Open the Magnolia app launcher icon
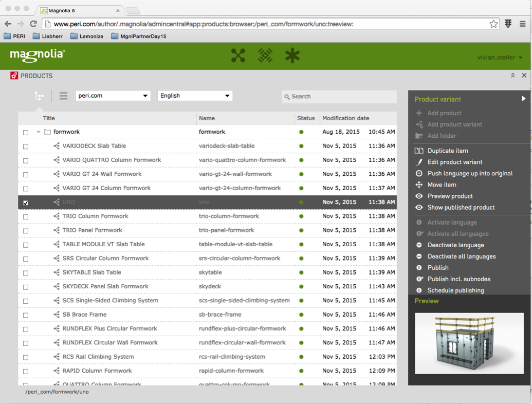This screenshot has height=404, width=532. click(238, 56)
